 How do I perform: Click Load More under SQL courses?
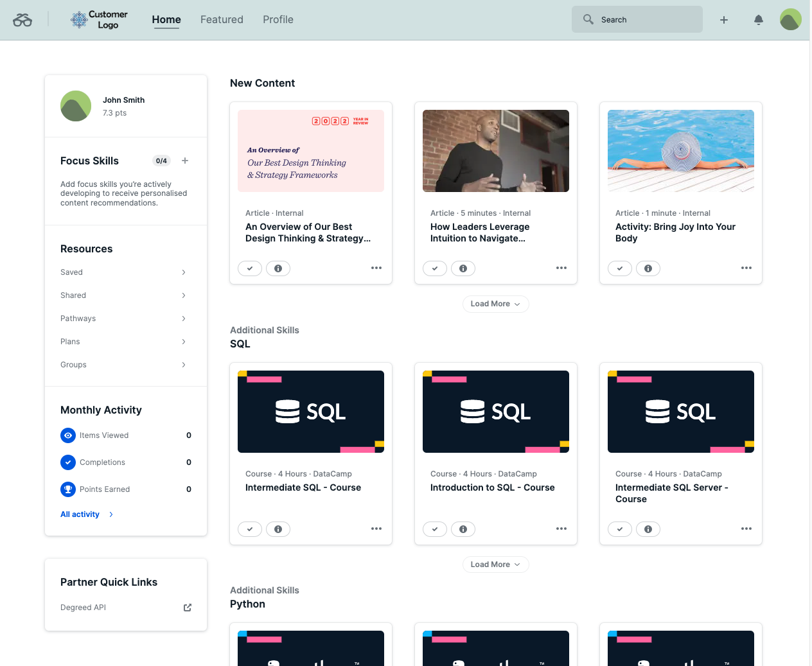496,565
